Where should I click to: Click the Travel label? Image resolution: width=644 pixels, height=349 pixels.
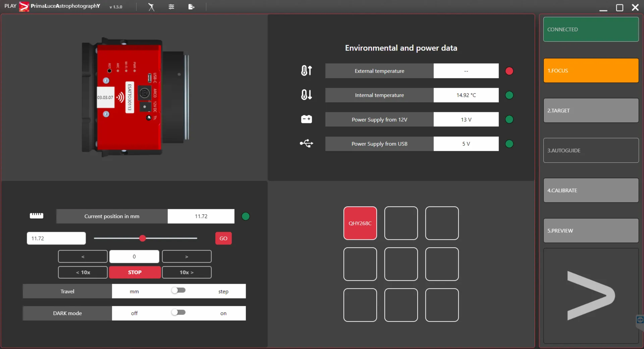click(67, 291)
